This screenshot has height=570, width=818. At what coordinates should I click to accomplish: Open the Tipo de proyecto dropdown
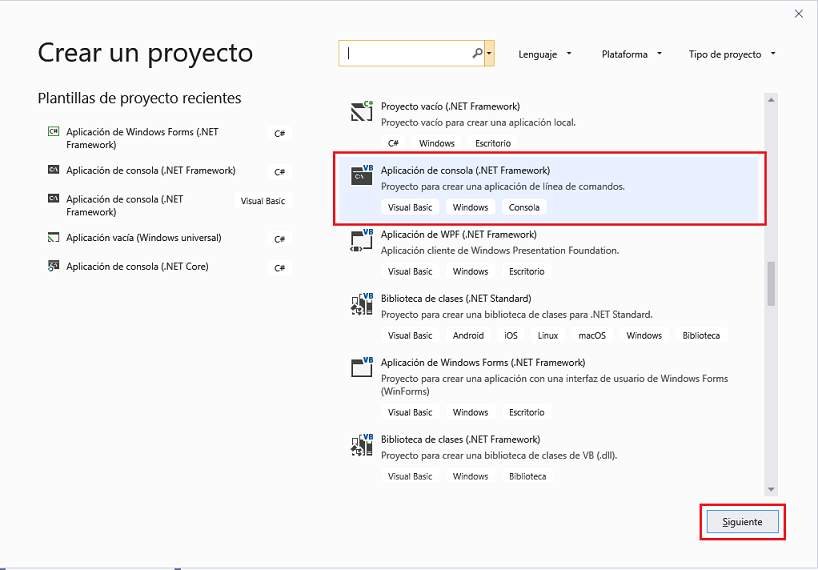pyautogui.click(x=731, y=54)
